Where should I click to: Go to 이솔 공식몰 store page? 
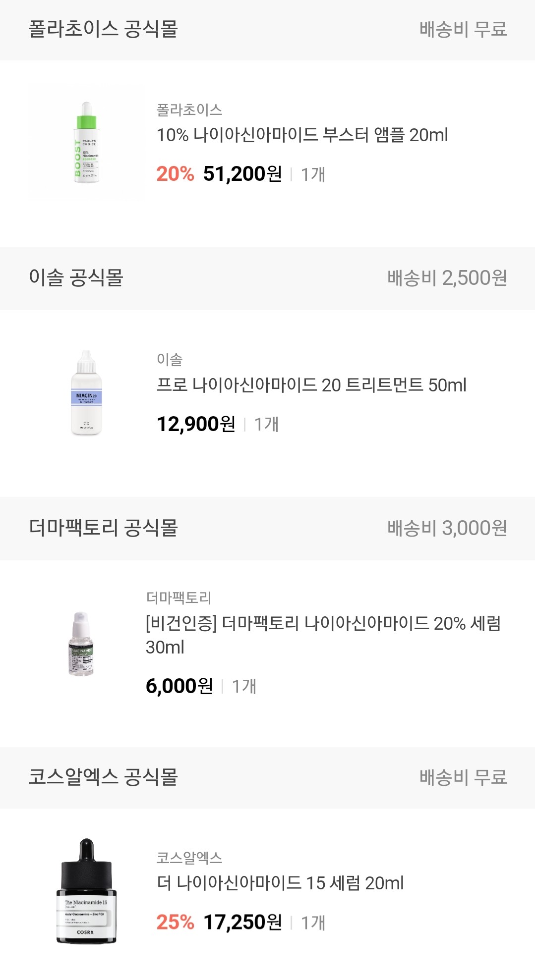[x=76, y=277]
